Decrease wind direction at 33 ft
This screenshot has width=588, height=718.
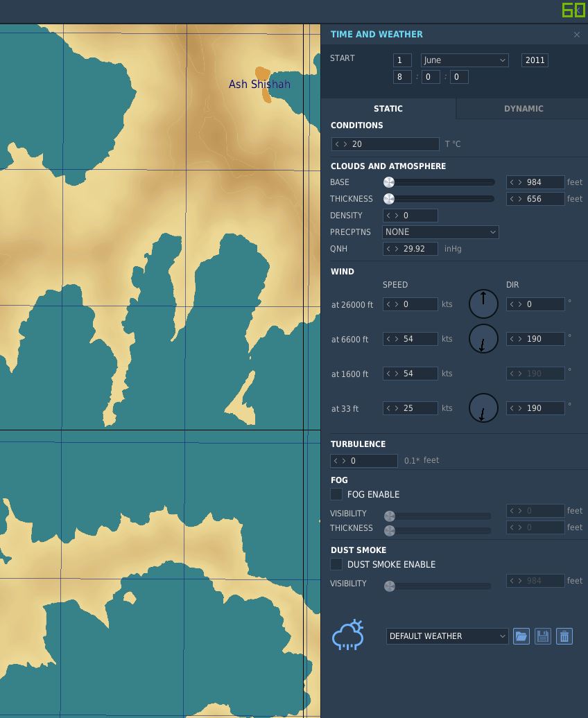tap(512, 408)
